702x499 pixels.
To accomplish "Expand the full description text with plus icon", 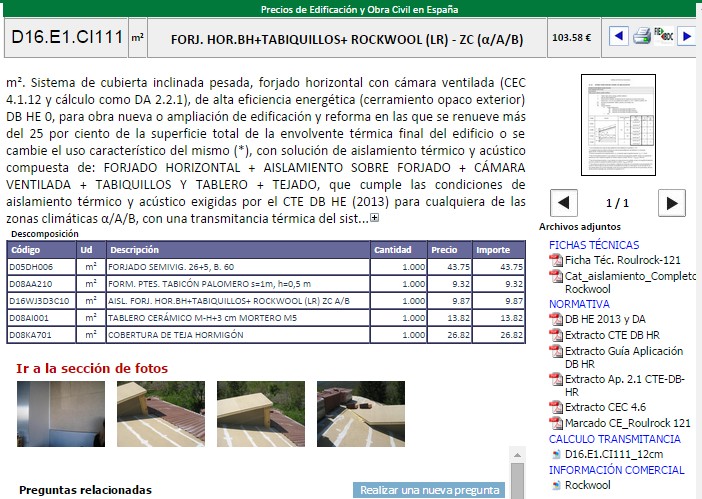I will point(374,218).
